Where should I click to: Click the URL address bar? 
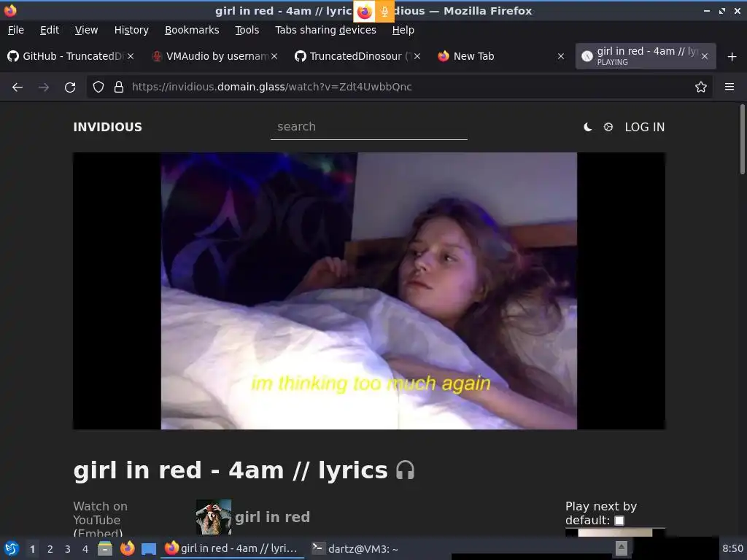click(399, 87)
